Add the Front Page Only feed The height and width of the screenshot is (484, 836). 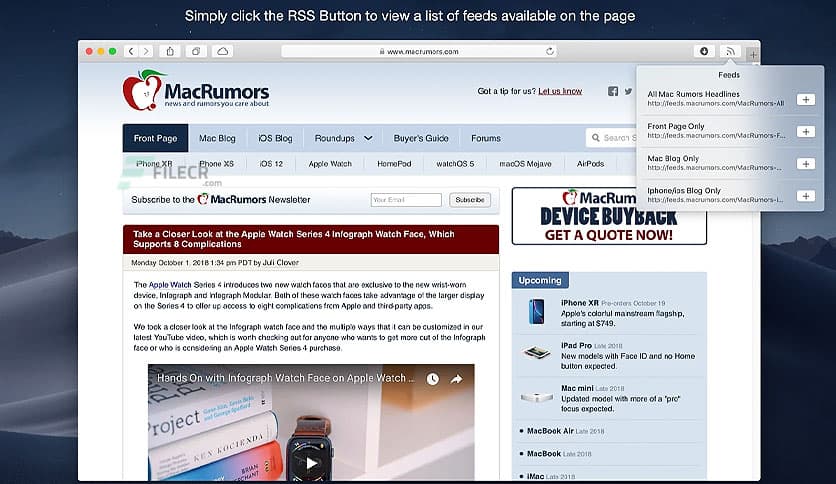(806, 132)
